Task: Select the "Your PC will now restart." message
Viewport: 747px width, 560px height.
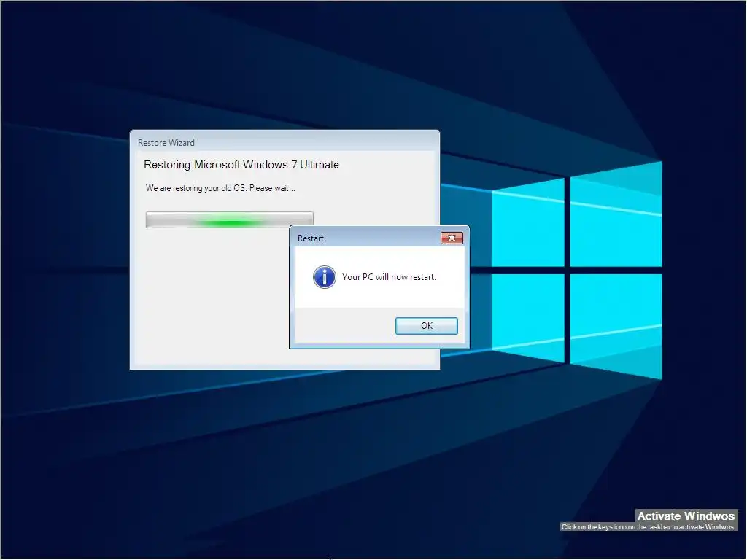Action: pyautogui.click(x=389, y=276)
